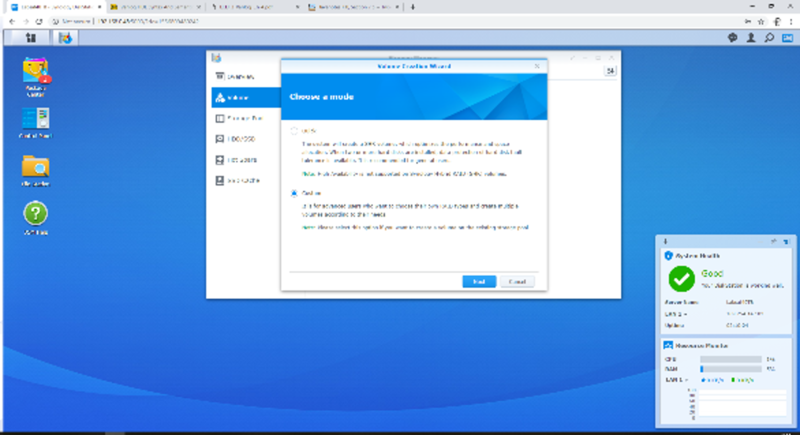
Task: Open HDD/SSD in Storage Manager sidebar
Action: 246,139
